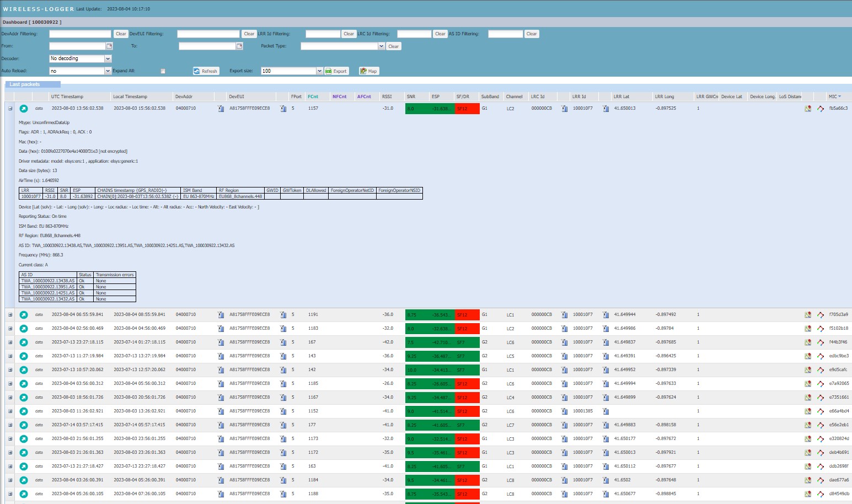Open the From date calendar picker
Image resolution: width=852 pixels, height=504 pixels.
109,46
